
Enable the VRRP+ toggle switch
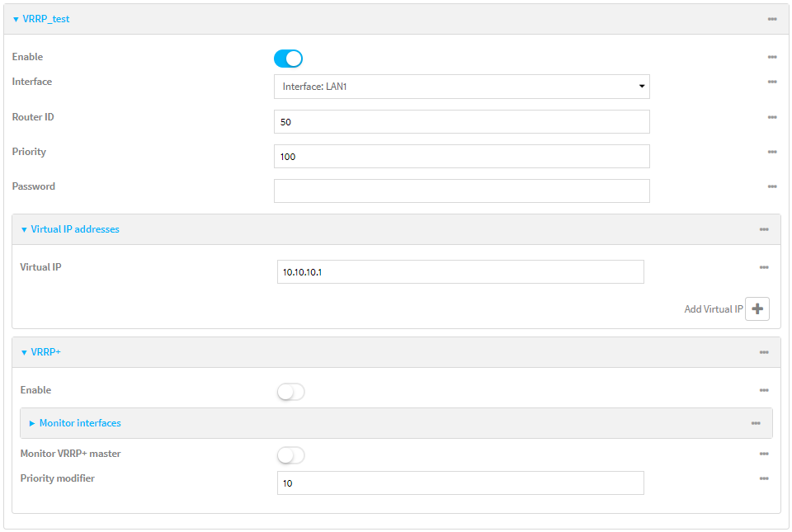[290, 391]
